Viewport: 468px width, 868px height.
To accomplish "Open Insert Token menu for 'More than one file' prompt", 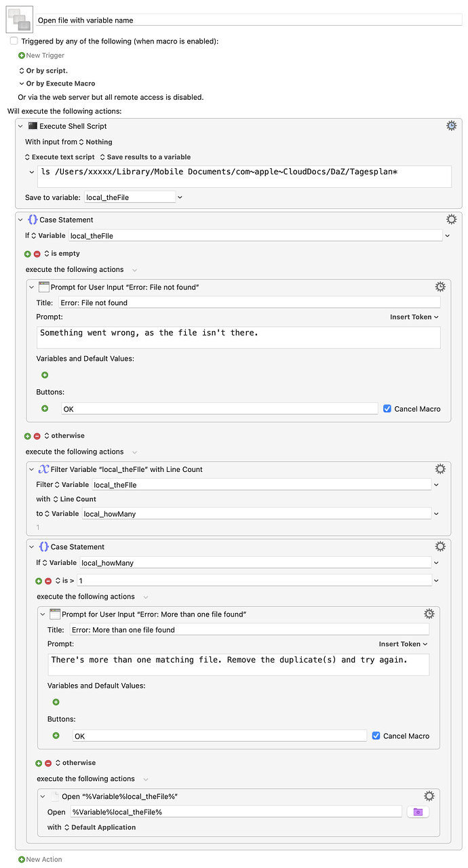I will (404, 644).
